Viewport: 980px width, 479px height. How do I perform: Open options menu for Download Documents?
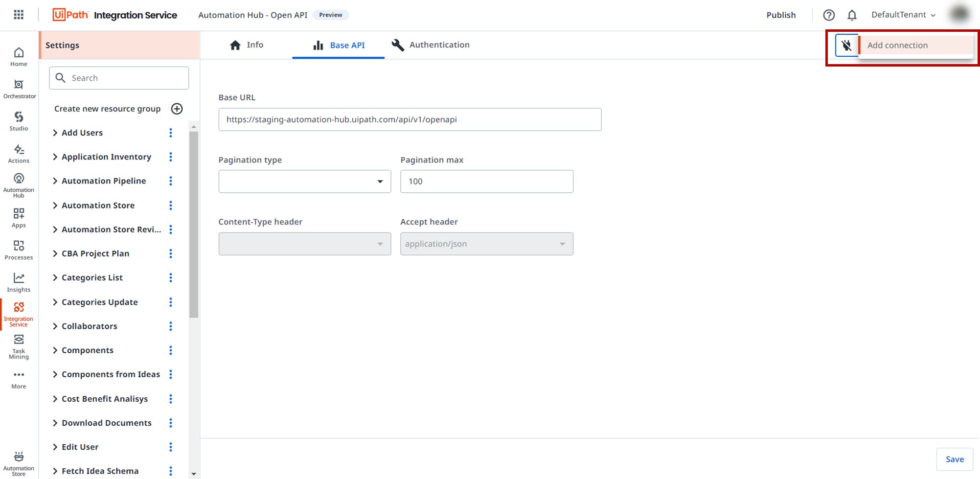tap(171, 423)
